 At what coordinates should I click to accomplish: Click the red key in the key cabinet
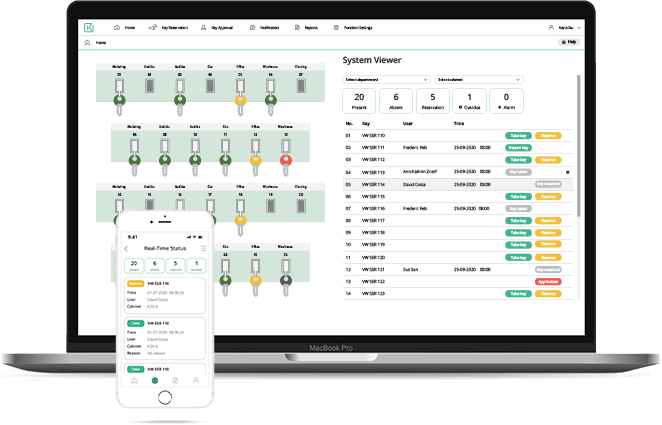[285, 160]
